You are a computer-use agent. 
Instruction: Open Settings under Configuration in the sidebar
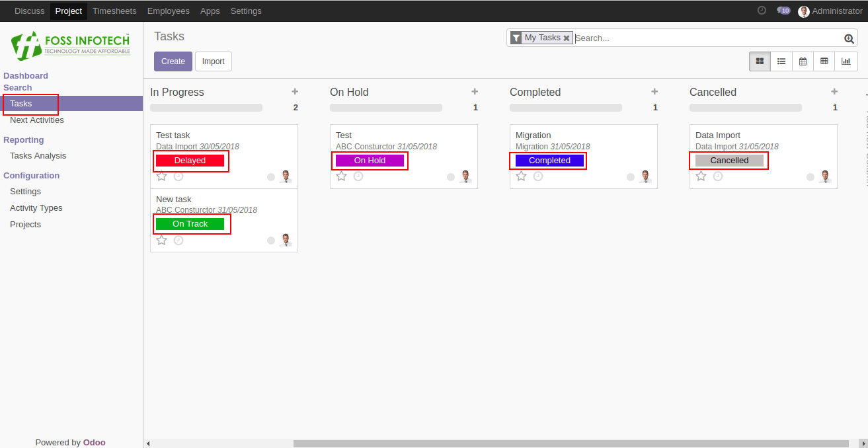point(25,192)
